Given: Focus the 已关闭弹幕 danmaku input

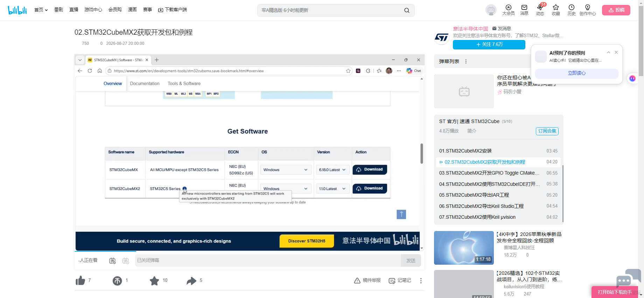Looking at the screenshot, I should (x=268, y=260).
